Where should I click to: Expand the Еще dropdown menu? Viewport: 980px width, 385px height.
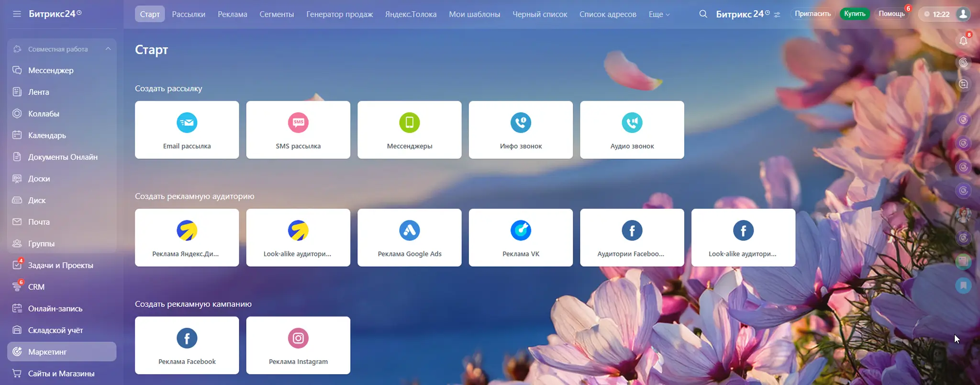pos(659,14)
